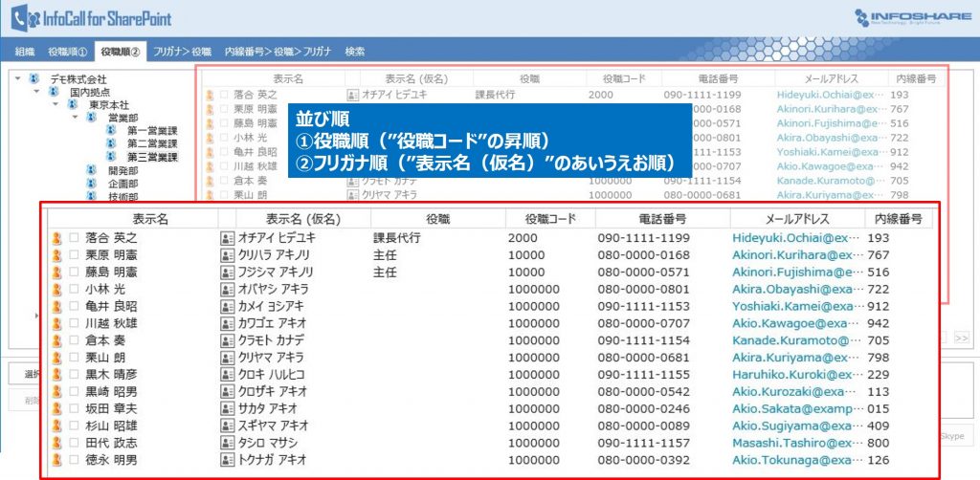Image resolution: width=980 pixels, height=480 pixels.
Task: Tick the checkbox next to 小林 光
Action: pos(74,290)
